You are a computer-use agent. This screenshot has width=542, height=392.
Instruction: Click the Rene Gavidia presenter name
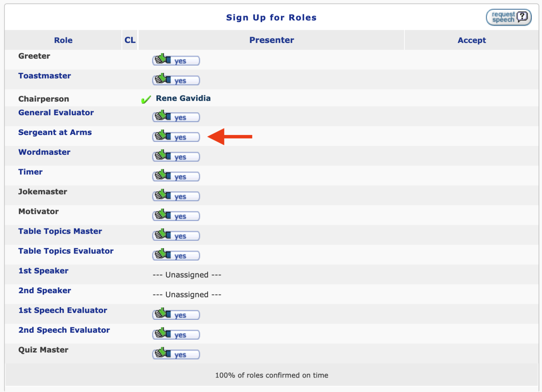pyautogui.click(x=183, y=98)
